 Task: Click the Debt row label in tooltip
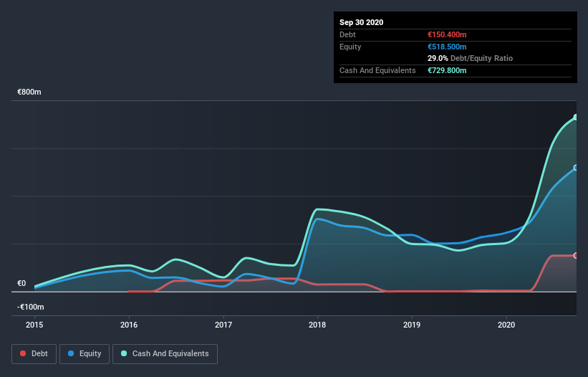coord(347,34)
